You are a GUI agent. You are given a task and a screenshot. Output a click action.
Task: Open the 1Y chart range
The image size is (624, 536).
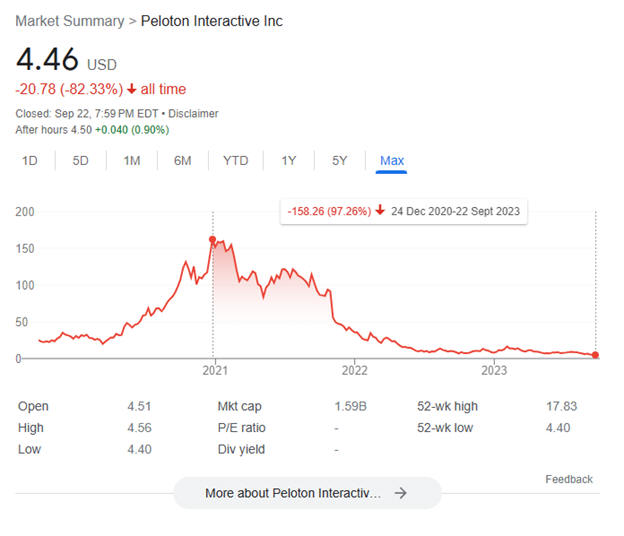[x=289, y=160]
